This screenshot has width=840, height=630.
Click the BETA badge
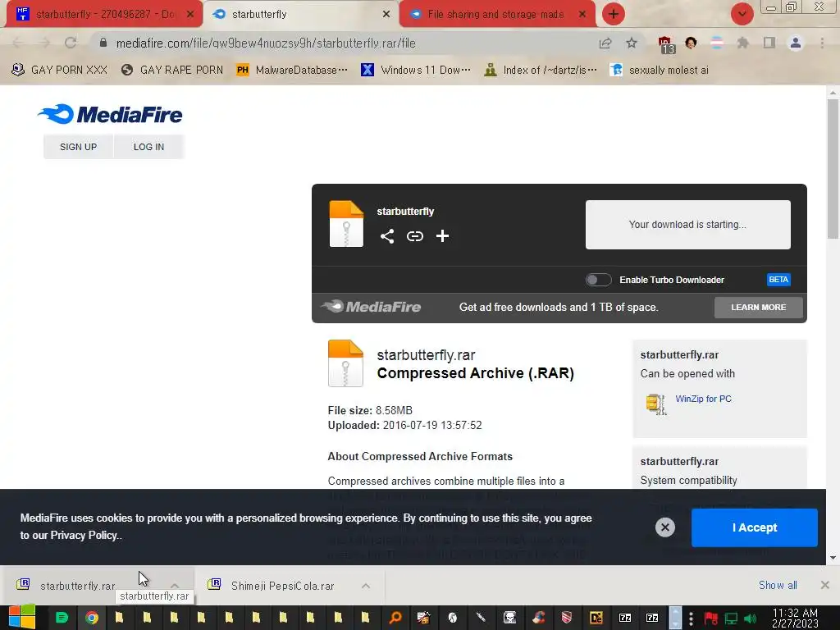[x=778, y=280]
